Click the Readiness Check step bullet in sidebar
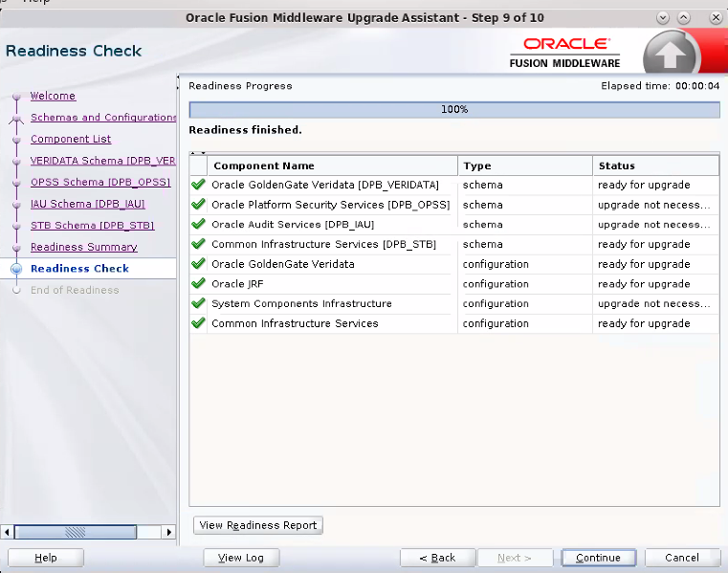Viewport: 728px width, 573px height. [x=16, y=269]
